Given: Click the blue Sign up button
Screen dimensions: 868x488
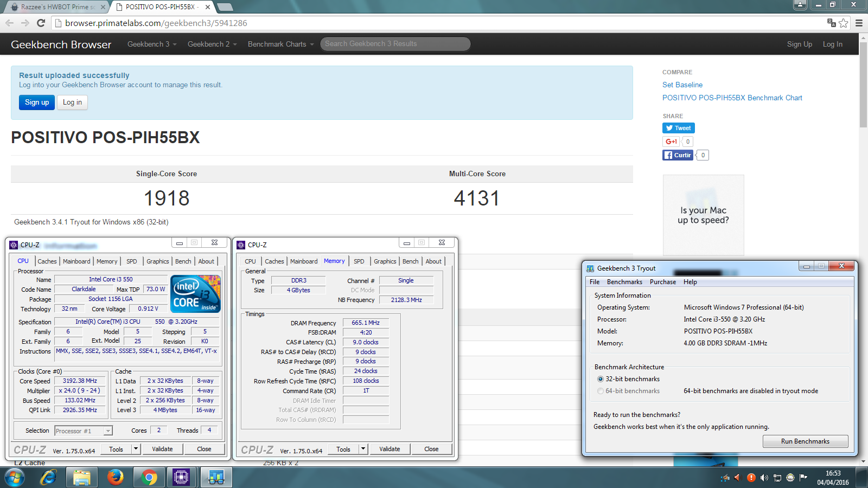Looking at the screenshot, I should tap(37, 102).
